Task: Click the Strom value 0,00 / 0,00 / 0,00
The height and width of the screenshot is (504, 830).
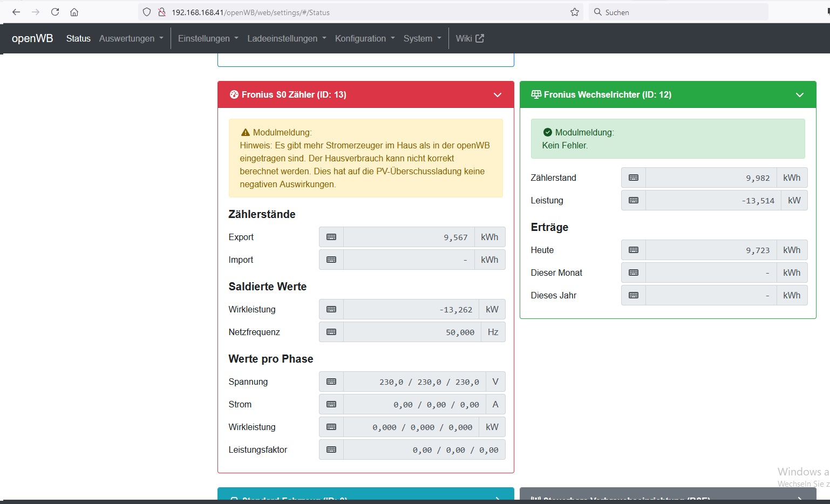Action: point(414,404)
